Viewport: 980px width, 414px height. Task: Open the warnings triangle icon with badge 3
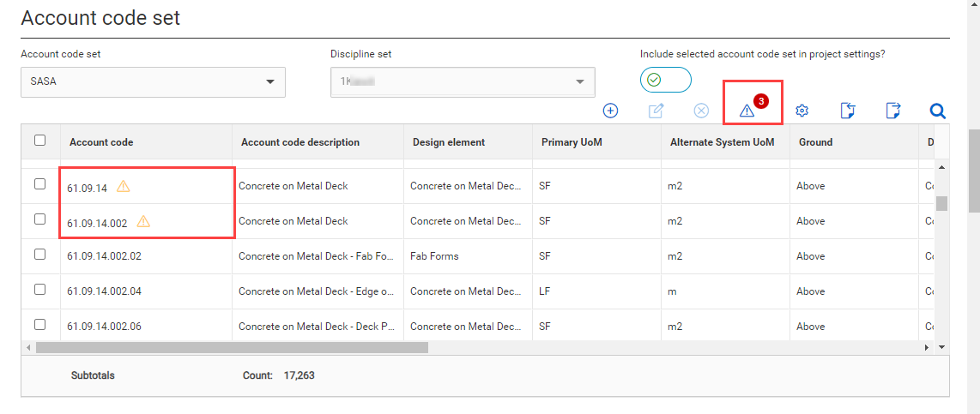(x=747, y=111)
